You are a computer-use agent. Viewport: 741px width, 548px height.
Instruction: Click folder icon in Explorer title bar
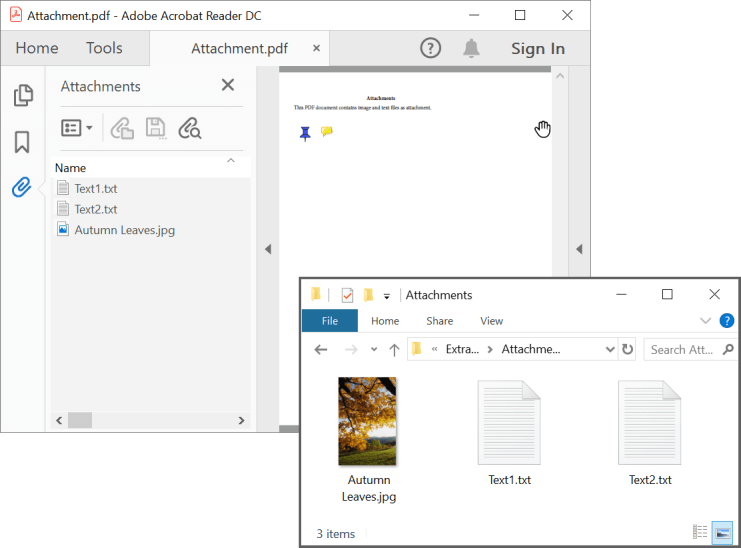(316, 294)
